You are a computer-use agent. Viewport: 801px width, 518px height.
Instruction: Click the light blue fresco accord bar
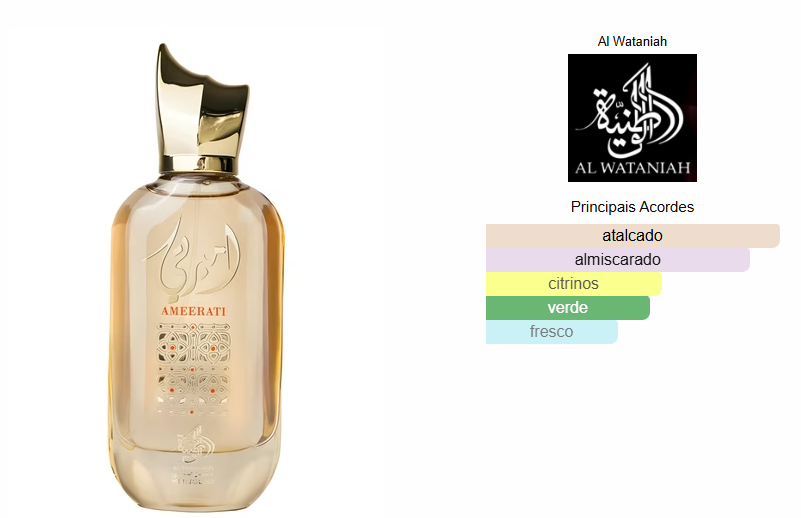click(x=552, y=332)
